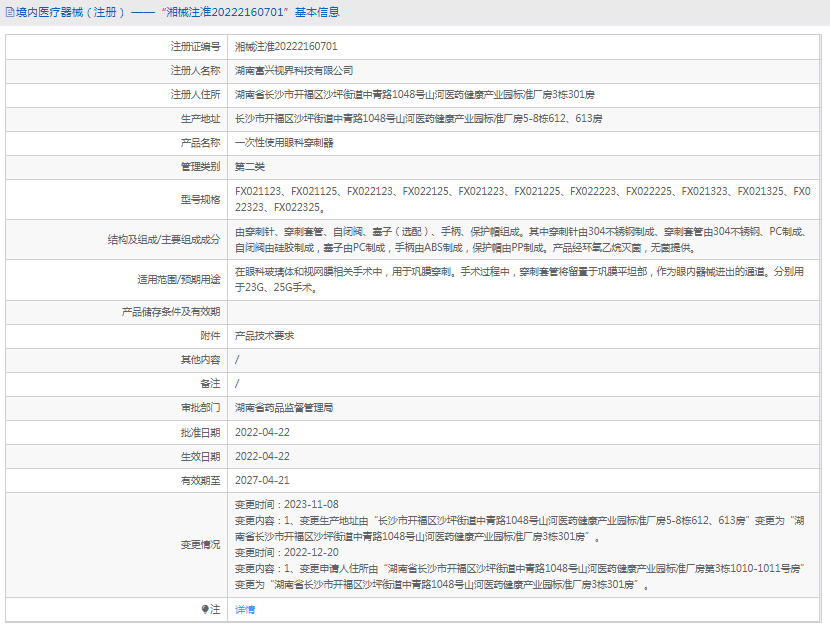Click the 生产地址 address value
The width and height of the screenshot is (830, 630).
[x=418, y=119]
